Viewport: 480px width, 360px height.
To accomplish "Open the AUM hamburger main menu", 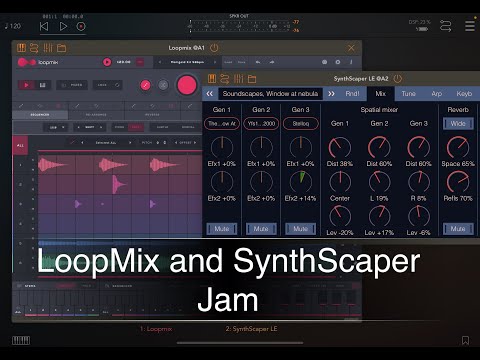I will click(470, 26).
